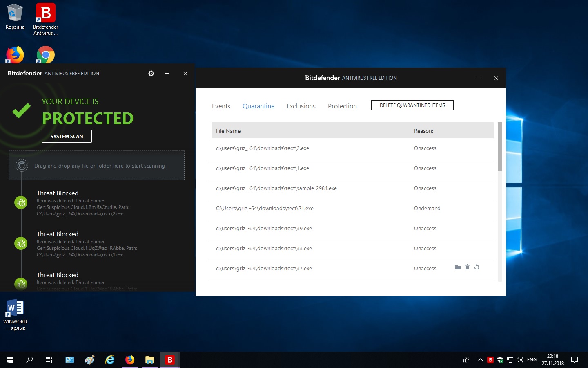The image size is (588, 368).
Task: Click the Windows Security shield tray icon
Action: (x=500, y=360)
